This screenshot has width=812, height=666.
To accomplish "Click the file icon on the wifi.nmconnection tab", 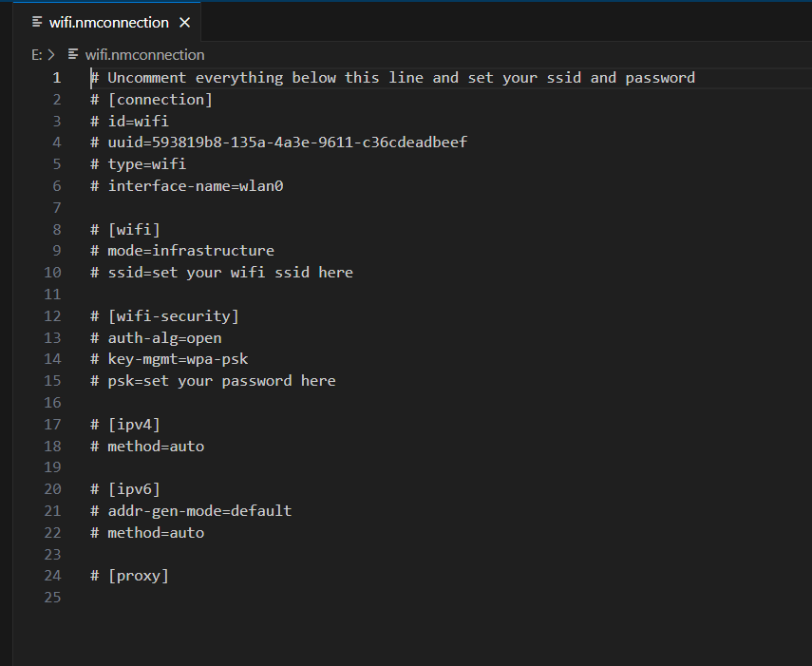I will (37, 22).
